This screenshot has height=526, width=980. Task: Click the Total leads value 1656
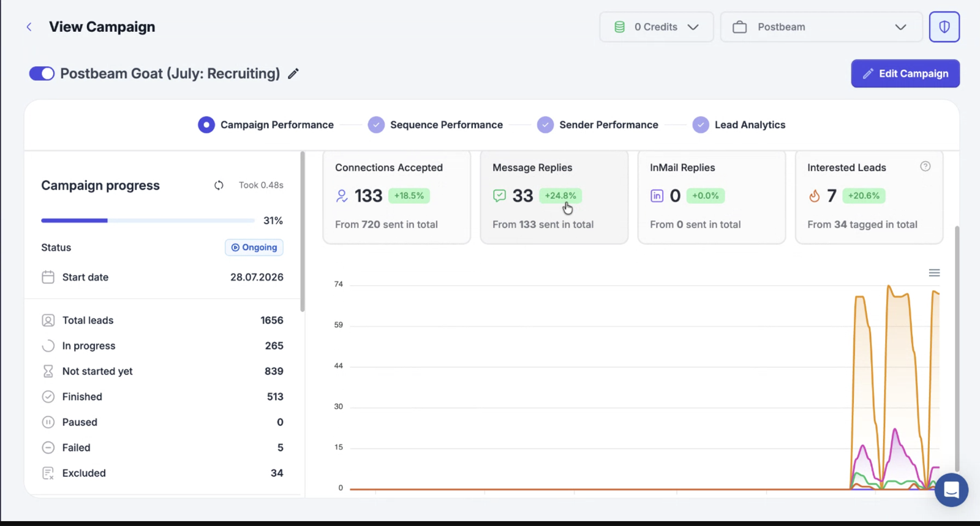(272, 321)
